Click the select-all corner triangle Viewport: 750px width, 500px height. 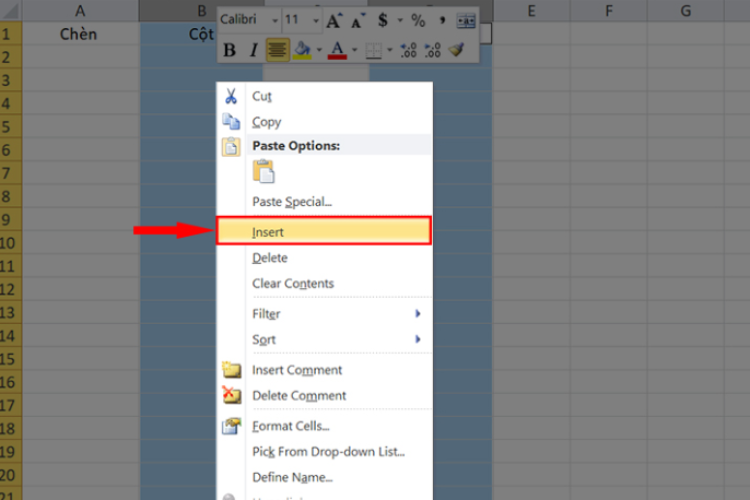(x=11, y=11)
